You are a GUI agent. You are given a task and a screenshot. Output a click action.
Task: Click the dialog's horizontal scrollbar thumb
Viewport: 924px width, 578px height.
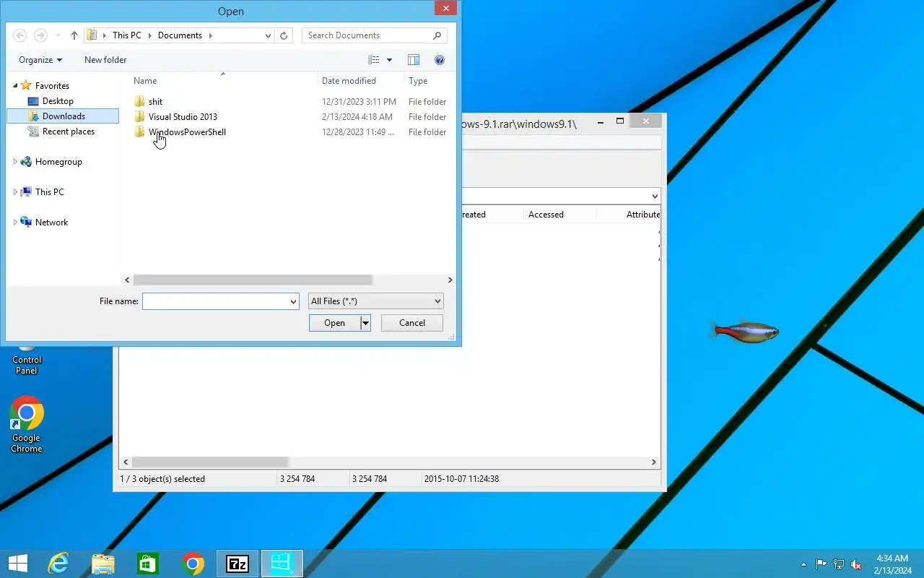coord(253,280)
